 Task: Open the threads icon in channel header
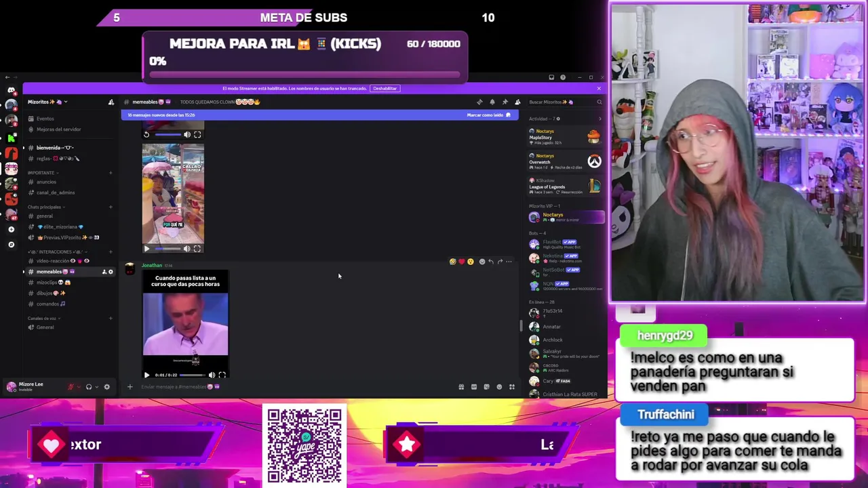point(479,102)
